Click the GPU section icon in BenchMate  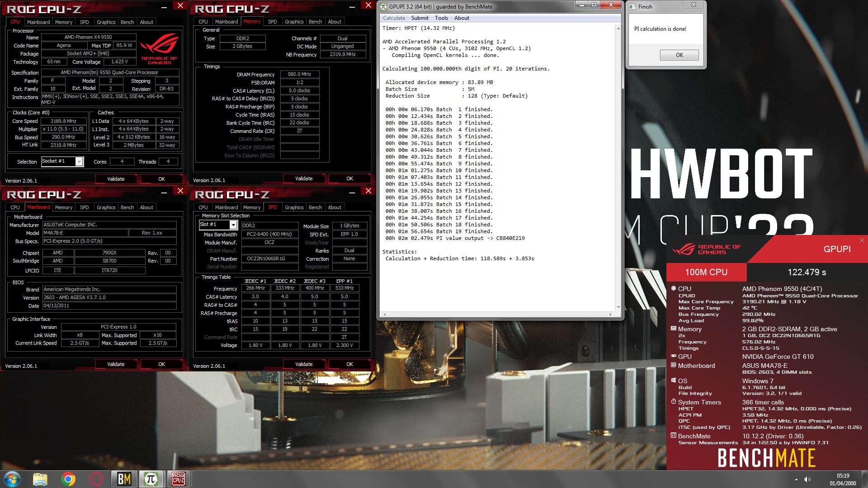point(674,356)
